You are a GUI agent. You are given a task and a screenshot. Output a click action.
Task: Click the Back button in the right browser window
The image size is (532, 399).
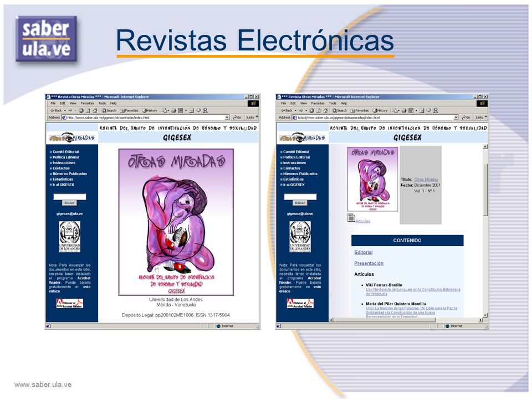tap(287, 110)
